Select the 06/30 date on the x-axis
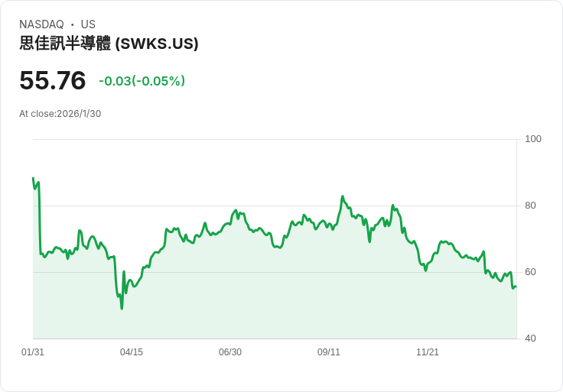The image size is (563, 392). 230,352
